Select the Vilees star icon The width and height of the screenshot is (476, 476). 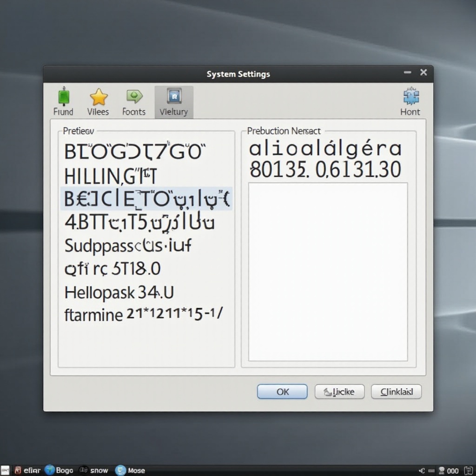(99, 102)
